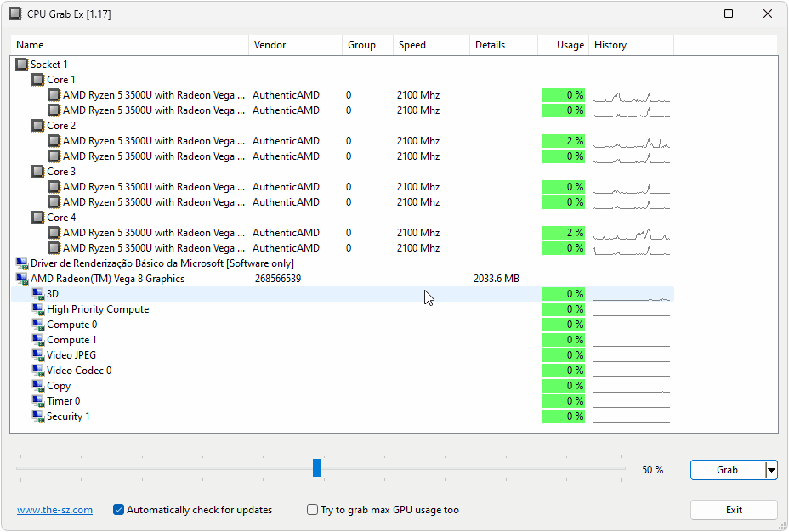Click the Core 3 chip icon

(x=37, y=172)
